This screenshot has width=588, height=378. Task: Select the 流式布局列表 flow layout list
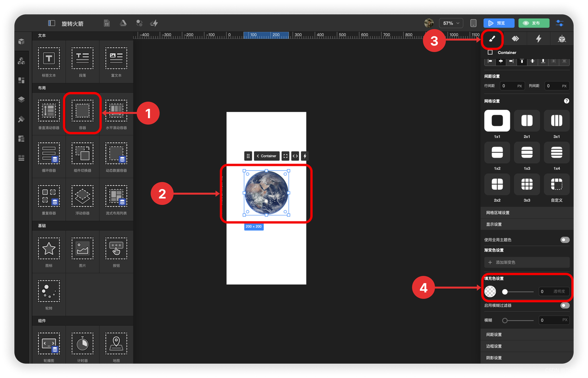coord(116,199)
